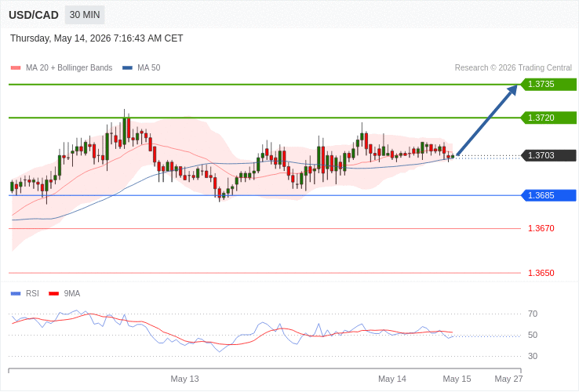Click the May 13 date axis label
The height and width of the screenshot is (392, 579).
[184, 379]
